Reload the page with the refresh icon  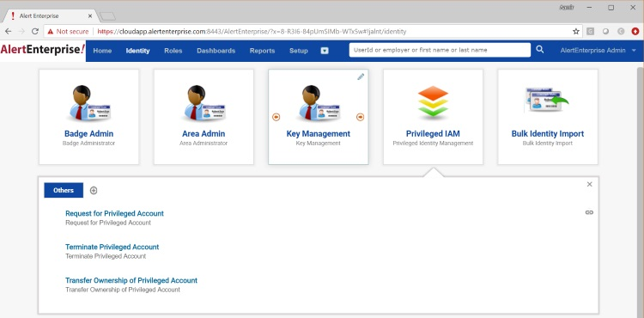pos(35,31)
